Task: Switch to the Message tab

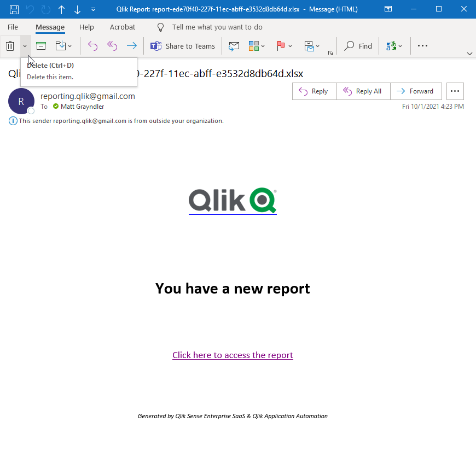Action: 50,27
